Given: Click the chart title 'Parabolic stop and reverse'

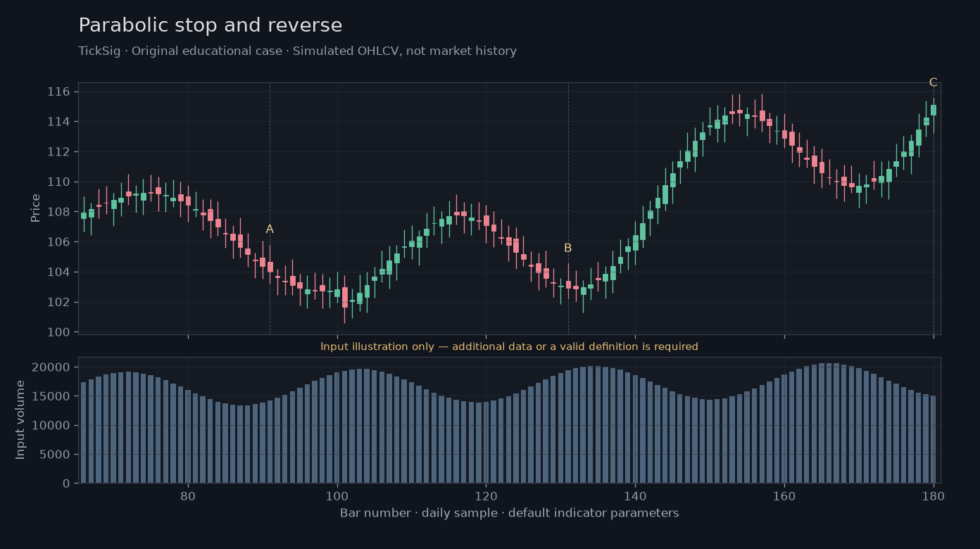Looking at the screenshot, I should pos(211,25).
